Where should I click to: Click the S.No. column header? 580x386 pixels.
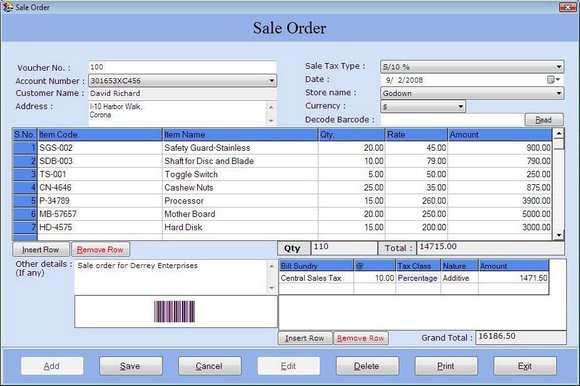click(x=25, y=135)
